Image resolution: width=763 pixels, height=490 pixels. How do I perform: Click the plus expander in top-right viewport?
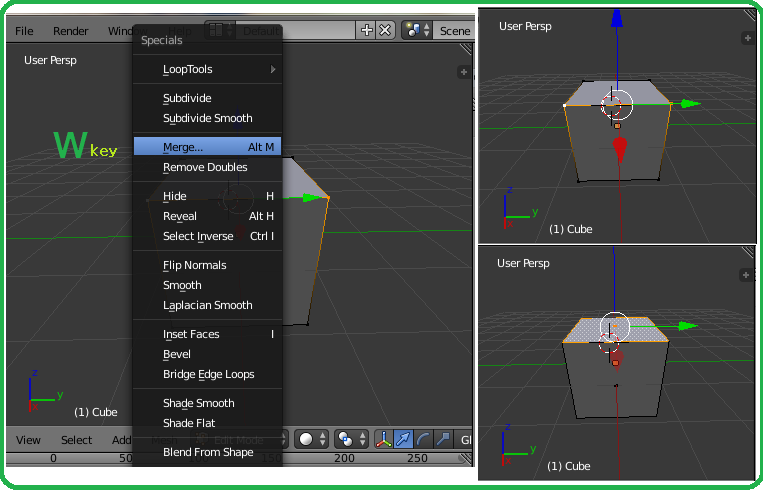(747, 38)
